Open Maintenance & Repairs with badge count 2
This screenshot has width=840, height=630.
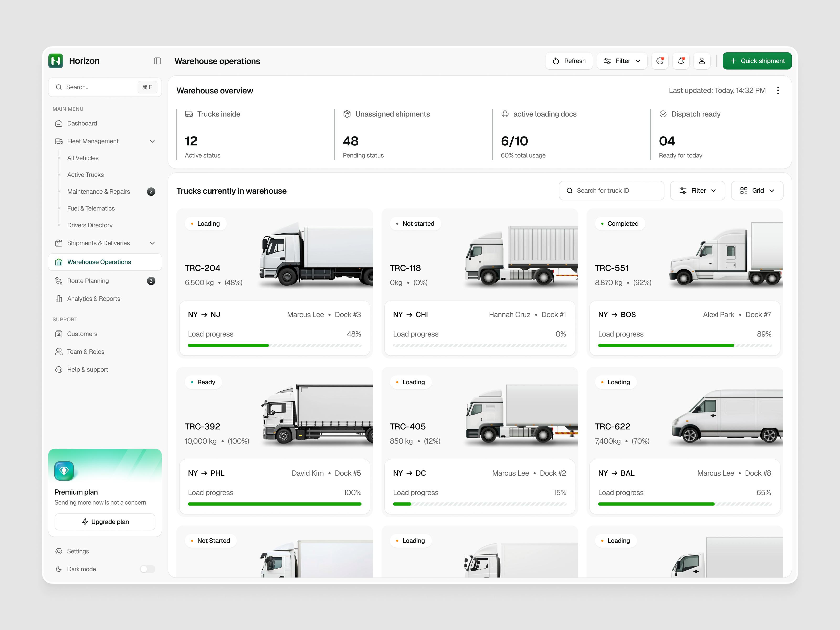coord(99,191)
